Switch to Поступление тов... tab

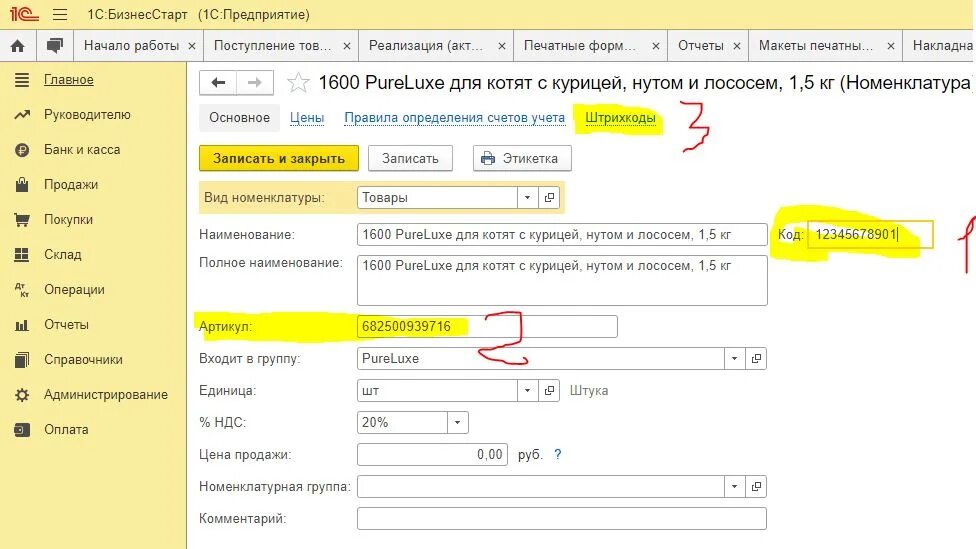(x=273, y=45)
